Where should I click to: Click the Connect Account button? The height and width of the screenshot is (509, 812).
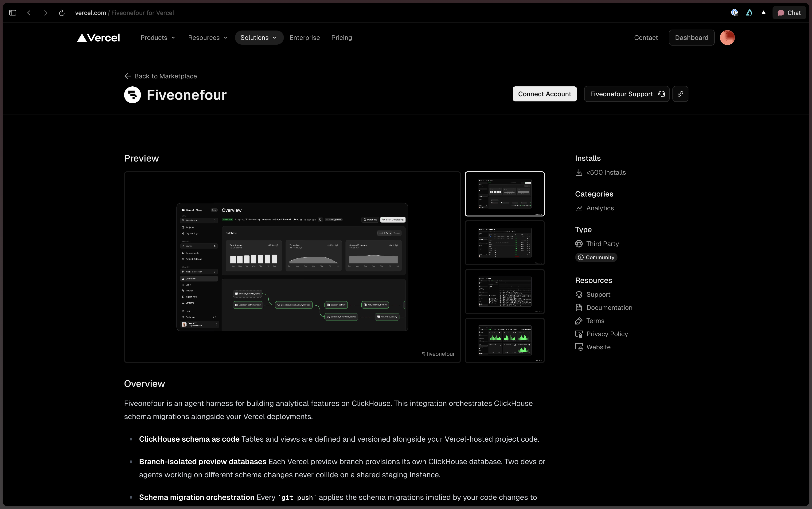(544, 94)
